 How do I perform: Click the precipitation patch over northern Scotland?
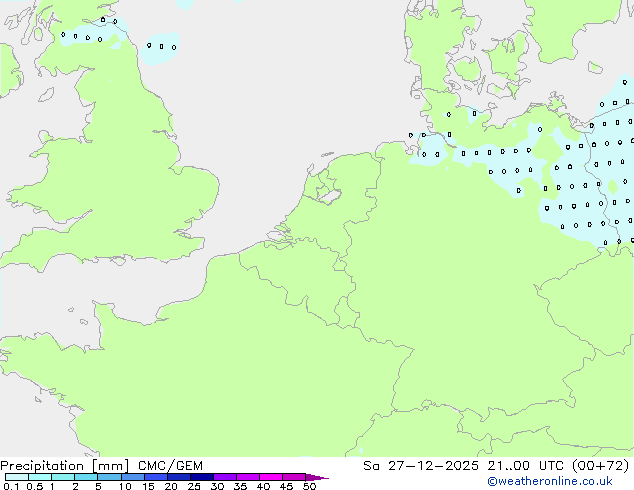point(90,36)
